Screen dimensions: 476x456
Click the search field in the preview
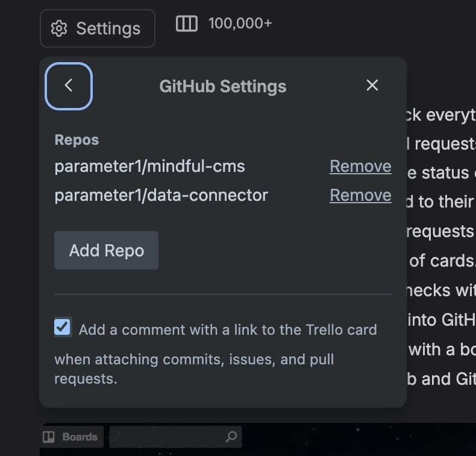175,437
